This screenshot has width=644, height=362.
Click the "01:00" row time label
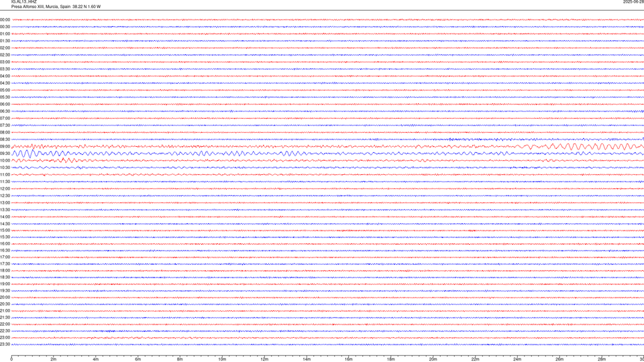point(5,34)
